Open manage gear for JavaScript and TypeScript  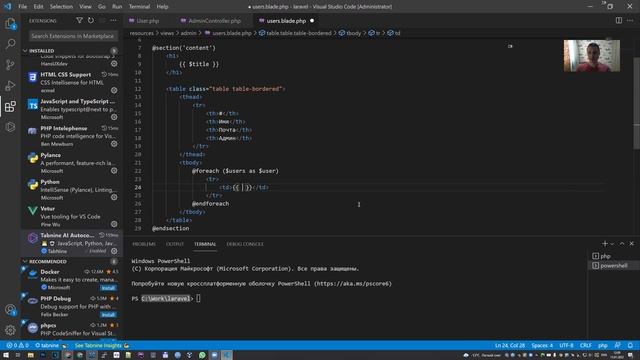114,117
